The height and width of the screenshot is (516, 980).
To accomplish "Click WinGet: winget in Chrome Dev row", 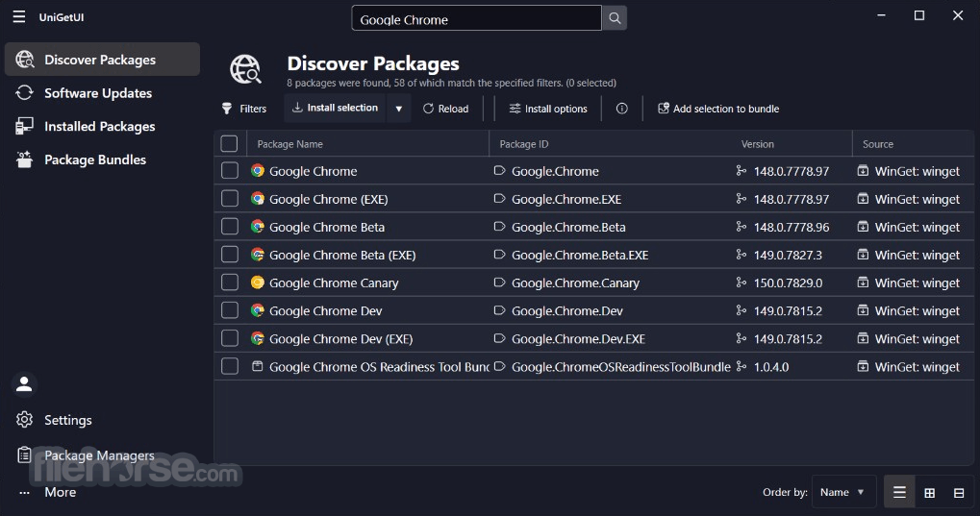I will pos(917,311).
